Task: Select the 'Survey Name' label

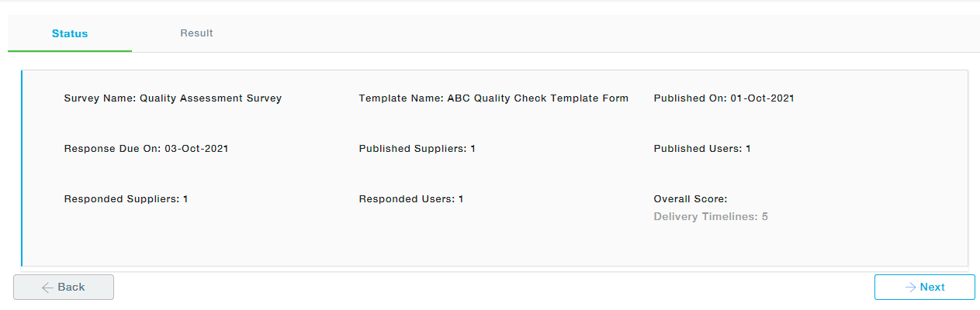Action: (99, 98)
